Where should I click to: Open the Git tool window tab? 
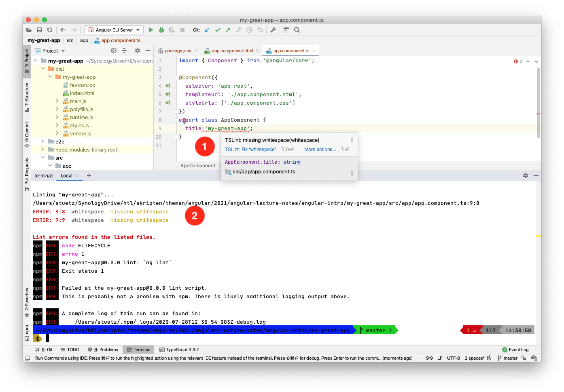pos(44,350)
